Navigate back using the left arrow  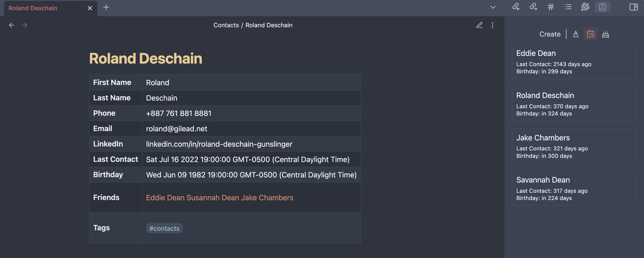(x=12, y=25)
